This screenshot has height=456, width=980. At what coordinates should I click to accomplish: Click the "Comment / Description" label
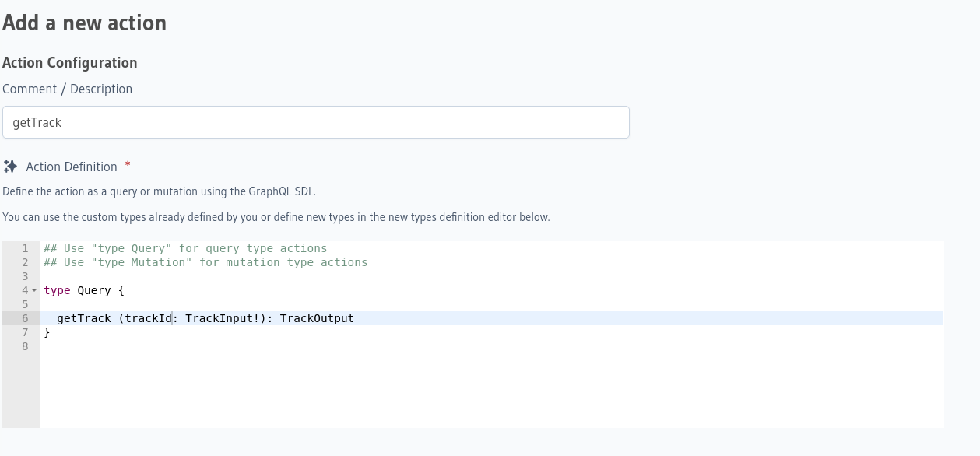[x=68, y=89]
